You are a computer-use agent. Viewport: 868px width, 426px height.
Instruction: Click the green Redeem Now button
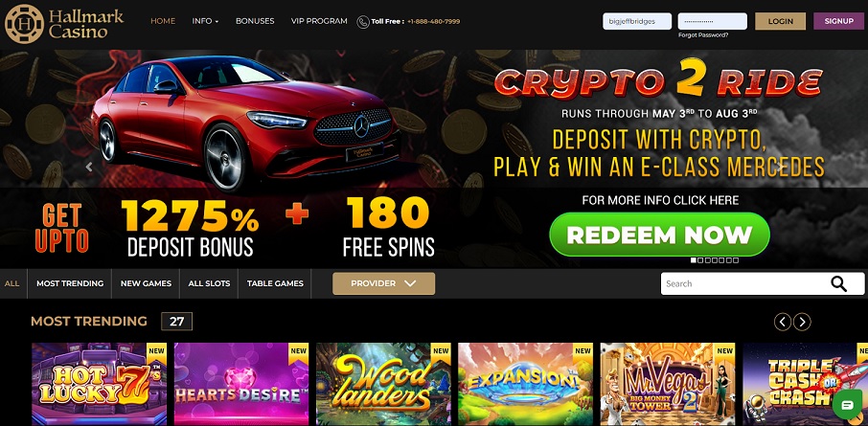(x=659, y=235)
